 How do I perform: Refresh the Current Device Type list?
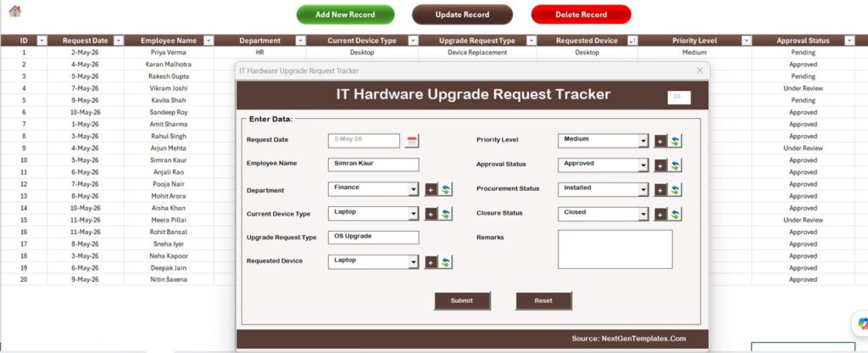pos(446,214)
